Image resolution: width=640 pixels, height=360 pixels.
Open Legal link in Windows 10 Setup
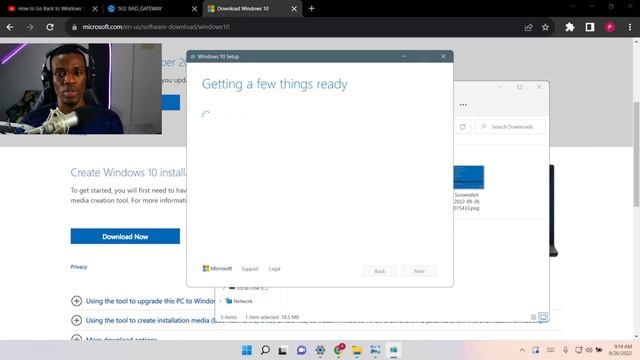[274, 269]
